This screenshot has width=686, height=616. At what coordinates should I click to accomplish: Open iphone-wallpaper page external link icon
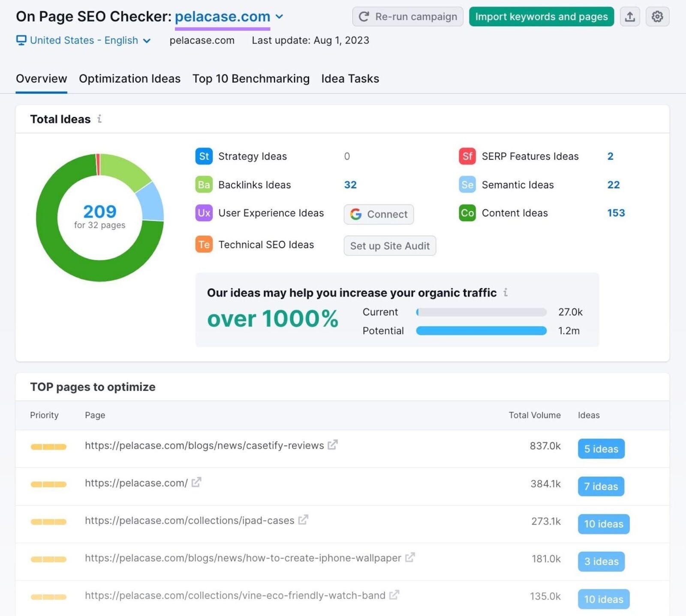coord(410,558)
